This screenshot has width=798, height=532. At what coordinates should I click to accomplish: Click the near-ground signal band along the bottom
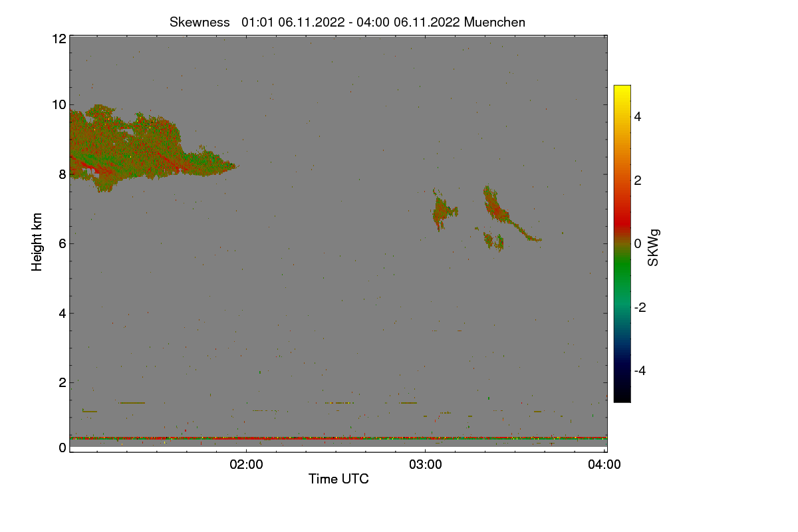[338, 438]
